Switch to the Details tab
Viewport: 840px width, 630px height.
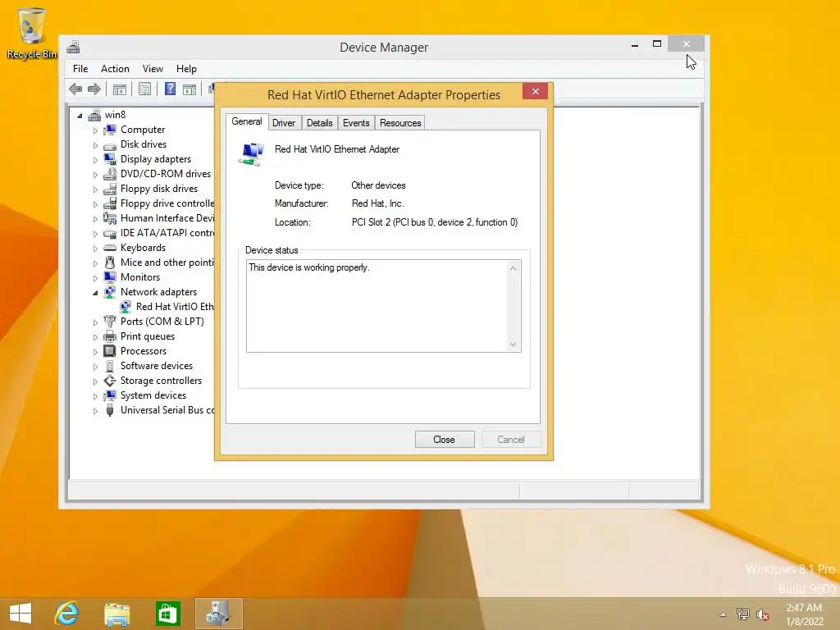(319, 123)
